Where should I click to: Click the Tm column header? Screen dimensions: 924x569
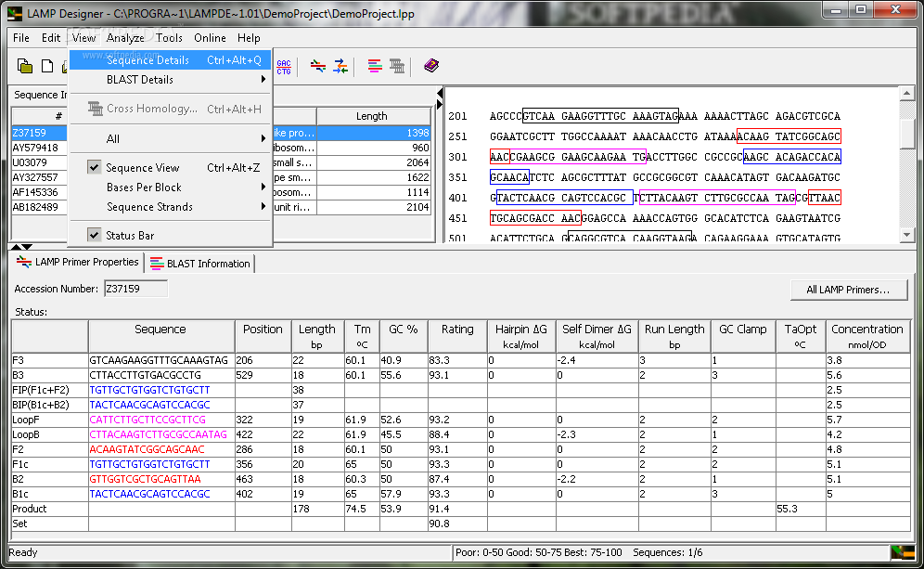362,337
